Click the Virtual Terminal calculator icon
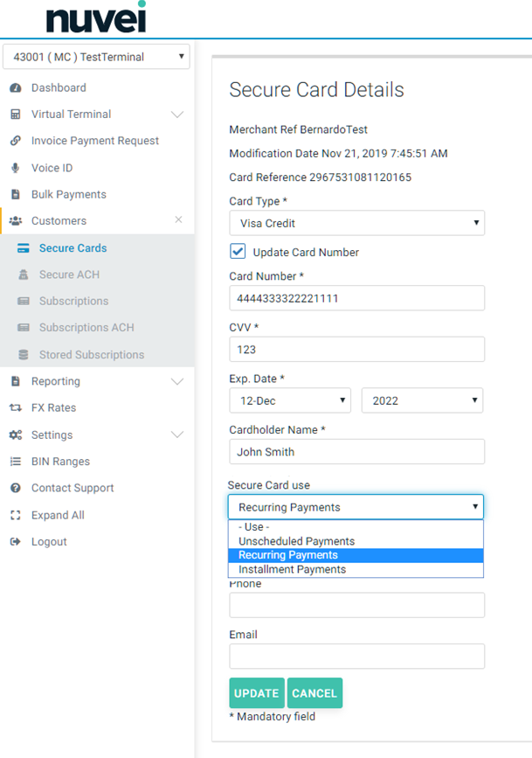 15,115
